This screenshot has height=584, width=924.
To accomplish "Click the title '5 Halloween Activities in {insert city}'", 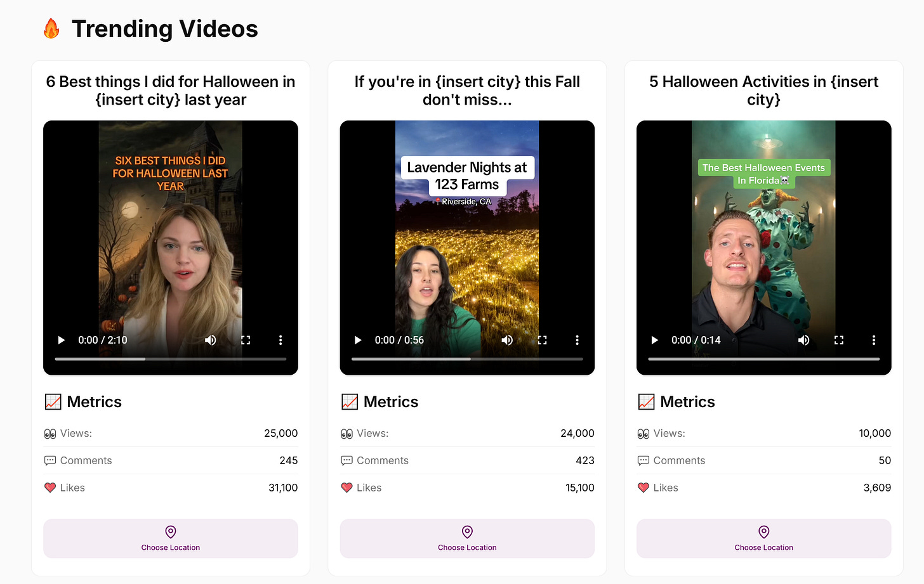I will 764,91.
